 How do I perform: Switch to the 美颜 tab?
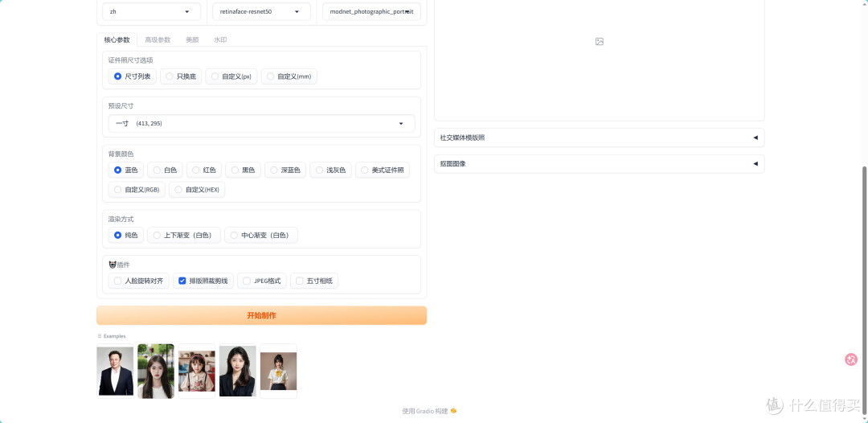point(192,40)
